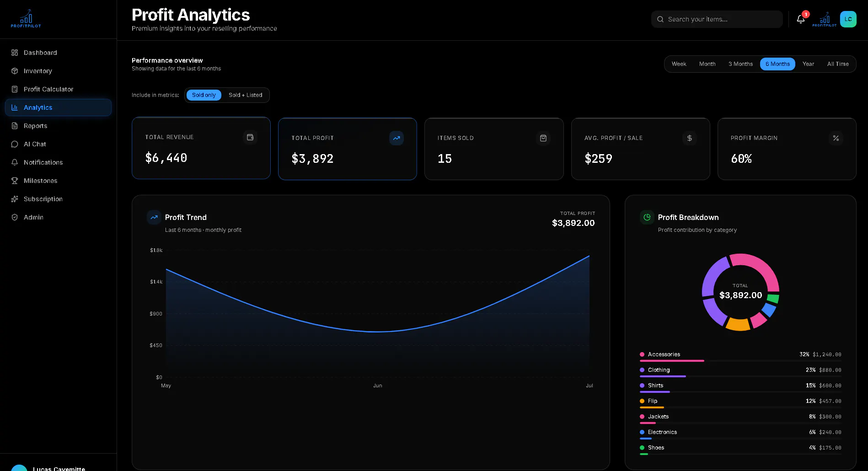
Task: Select the 6 Months time range
Action: (777, 64)
